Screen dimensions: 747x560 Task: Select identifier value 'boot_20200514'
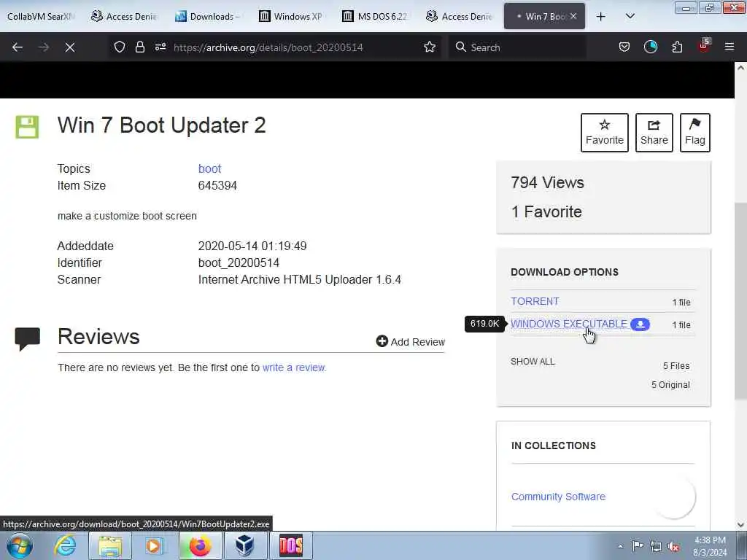(239, 262)
